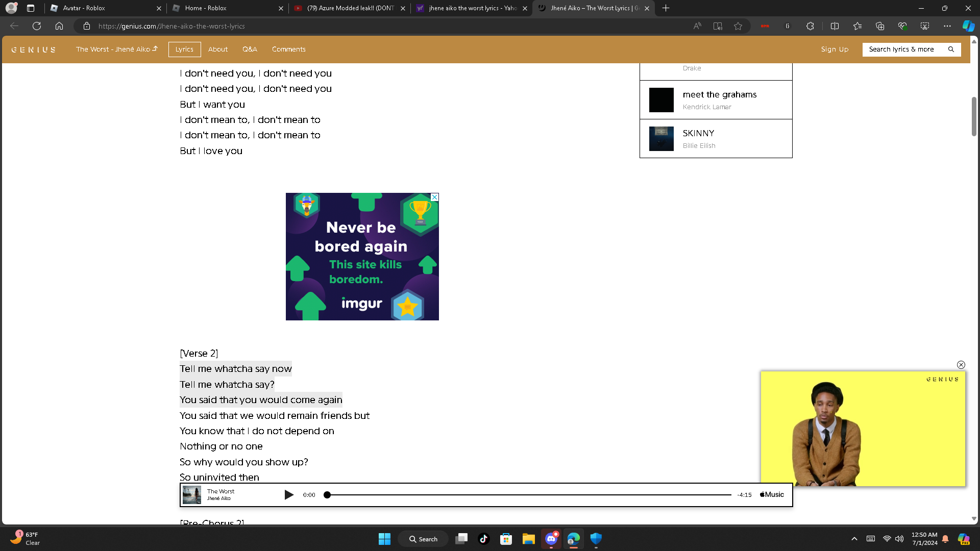The image size is (980, 551).
Task: Switch to Azure Modded leak YouTube tab
Action: 349,8
